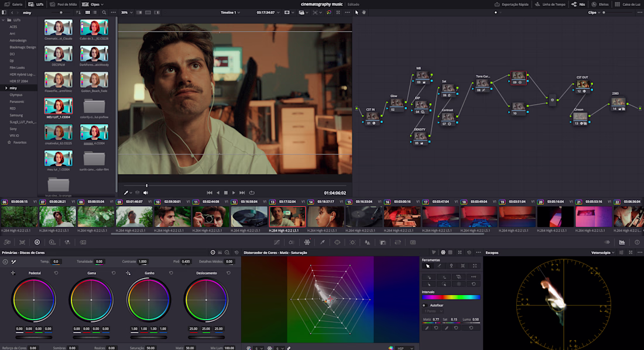Open the Camera Raw palette icon
644x350 pixels.
point(8,242)
